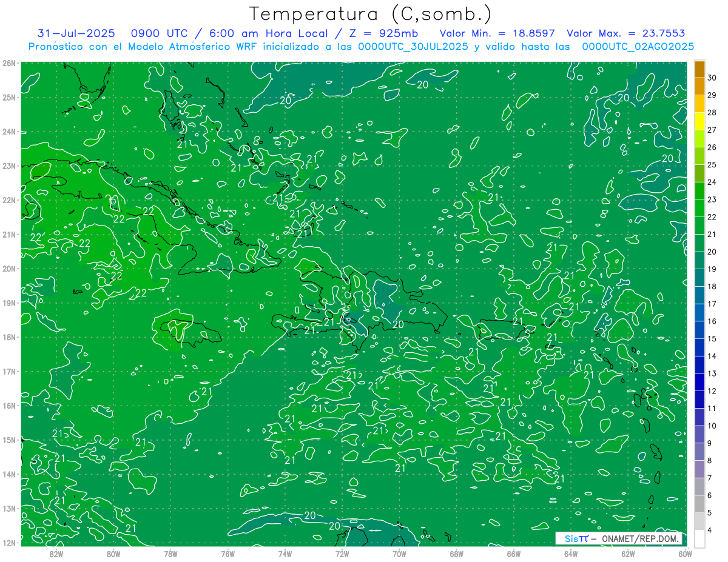Screen dimensions: 728x562
Task: Click the 'Valor Max. = 23.7553' value
Action: [x=625, y=33]
